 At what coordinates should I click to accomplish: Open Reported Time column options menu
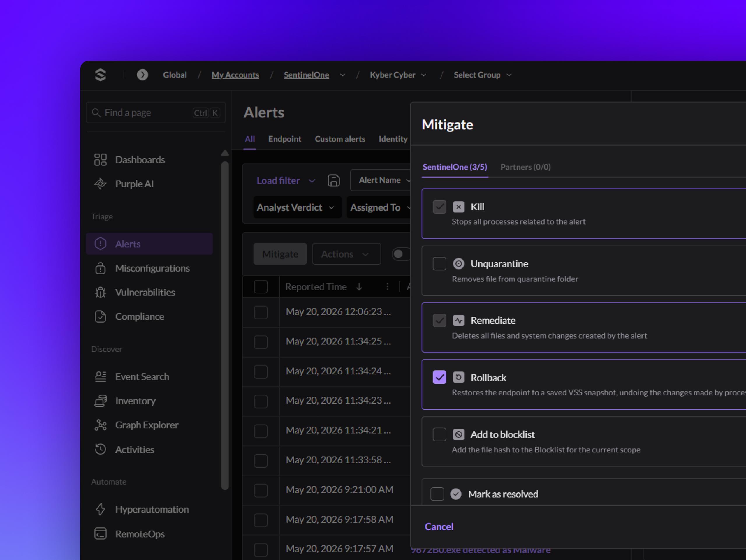(x=388, y=287)
